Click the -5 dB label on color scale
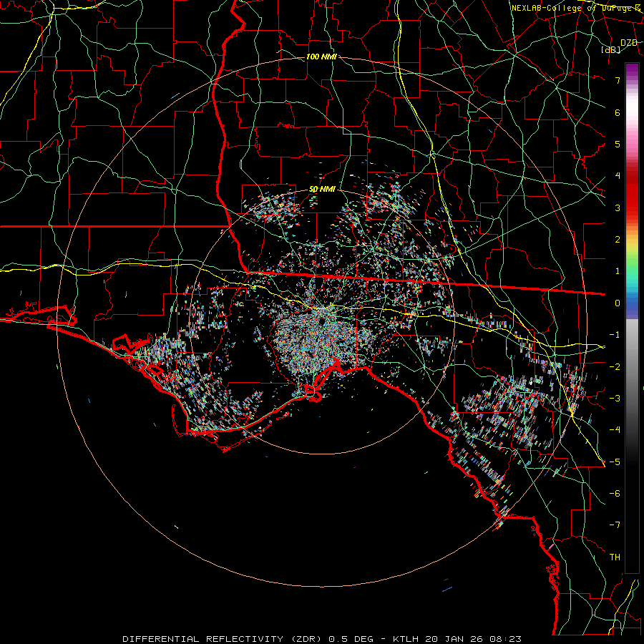Viewport: 644px width, 644px height. click(615, 462)
